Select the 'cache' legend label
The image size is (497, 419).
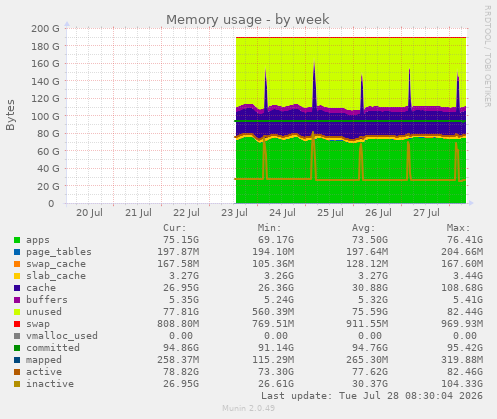[x=41, y=288]
